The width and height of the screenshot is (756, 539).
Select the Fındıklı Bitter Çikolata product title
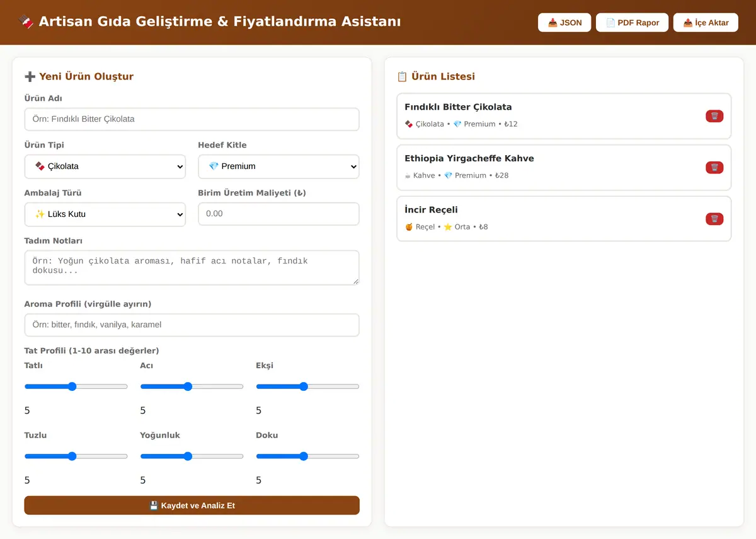[x=458, y=107]
